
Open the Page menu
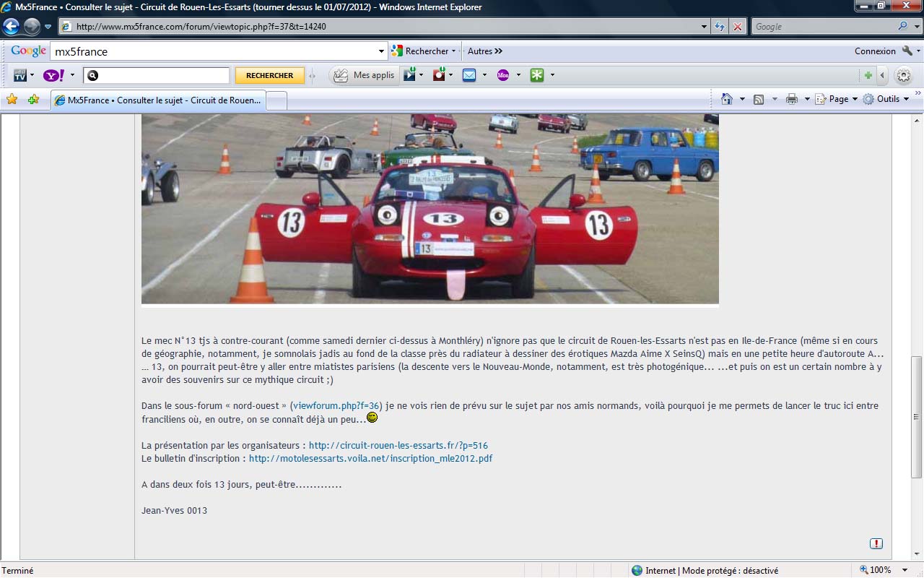(836, 99)
